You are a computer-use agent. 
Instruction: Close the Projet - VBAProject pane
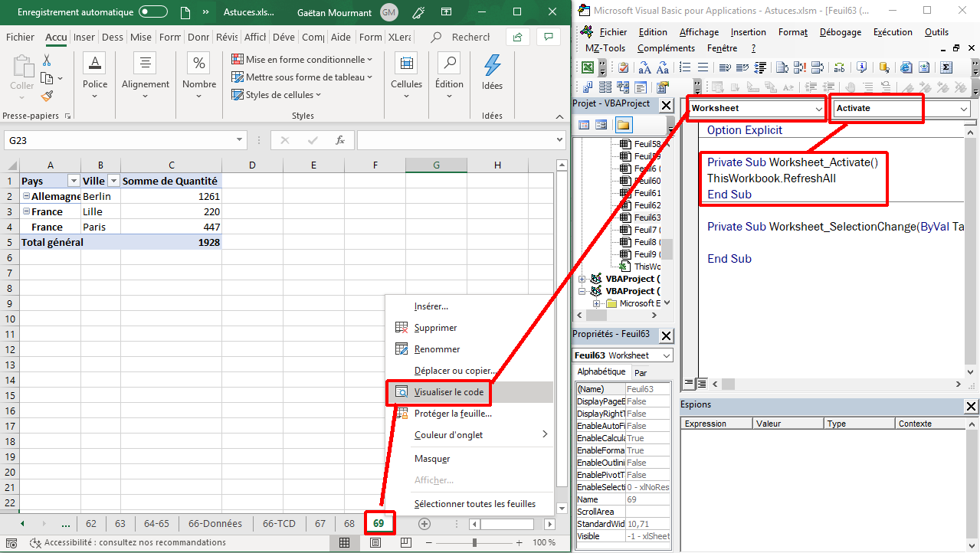tap(667, 105)
